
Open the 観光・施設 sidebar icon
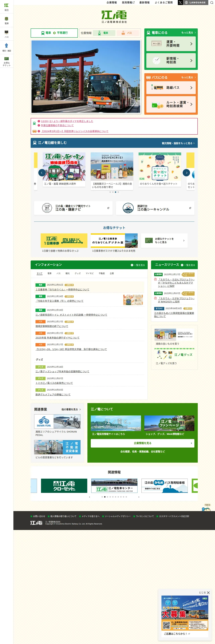tap(7, 47)
